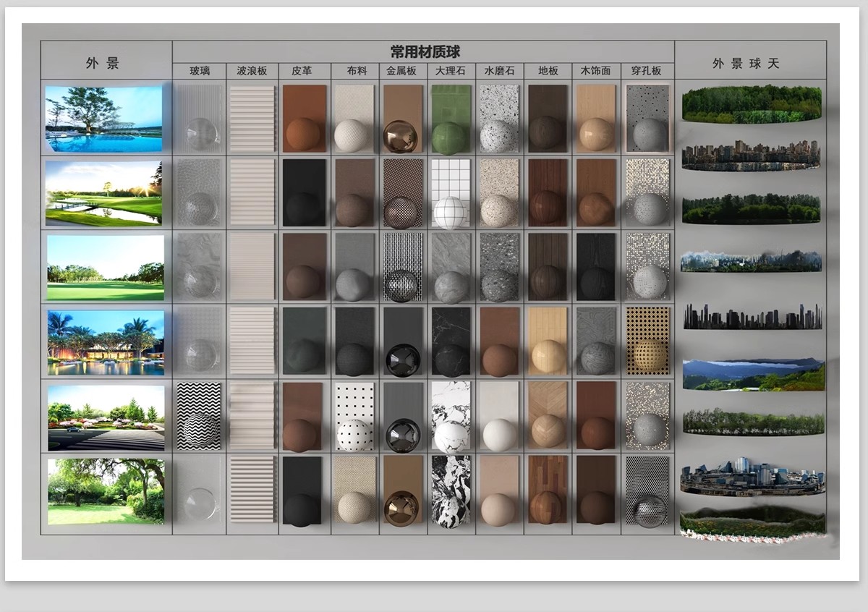Pick the misty blue skyline sky dome
The width and height of the screenshot is (868, 612).
coord(752,260)
